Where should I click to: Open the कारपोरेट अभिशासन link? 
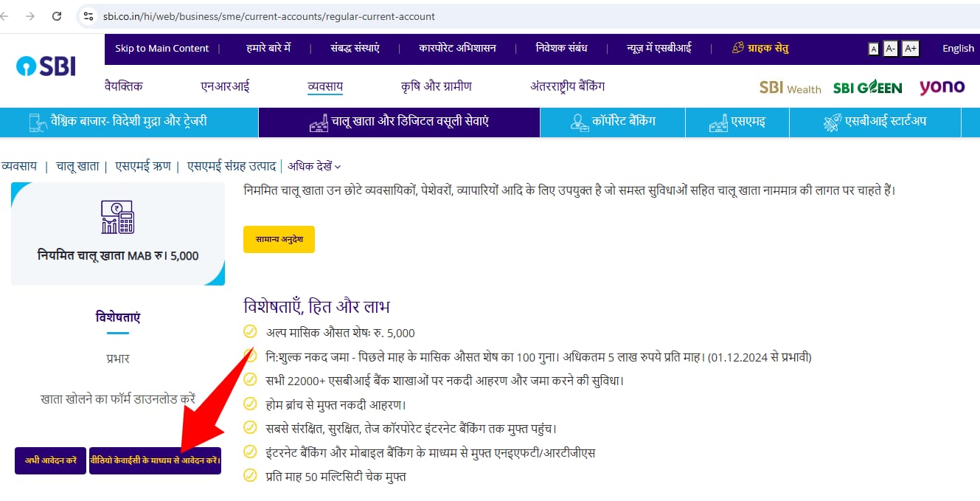(x=457, y=48)
